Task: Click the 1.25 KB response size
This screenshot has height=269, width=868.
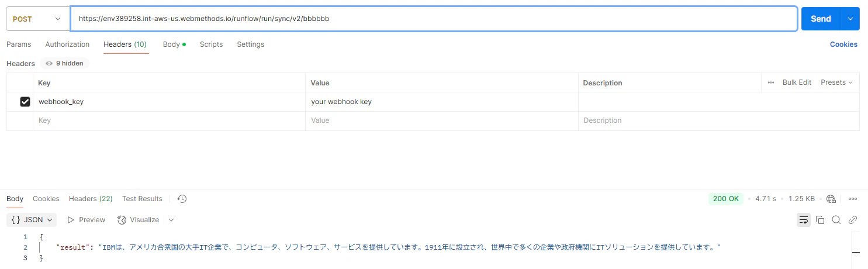Action: click(x=801, y=199)
